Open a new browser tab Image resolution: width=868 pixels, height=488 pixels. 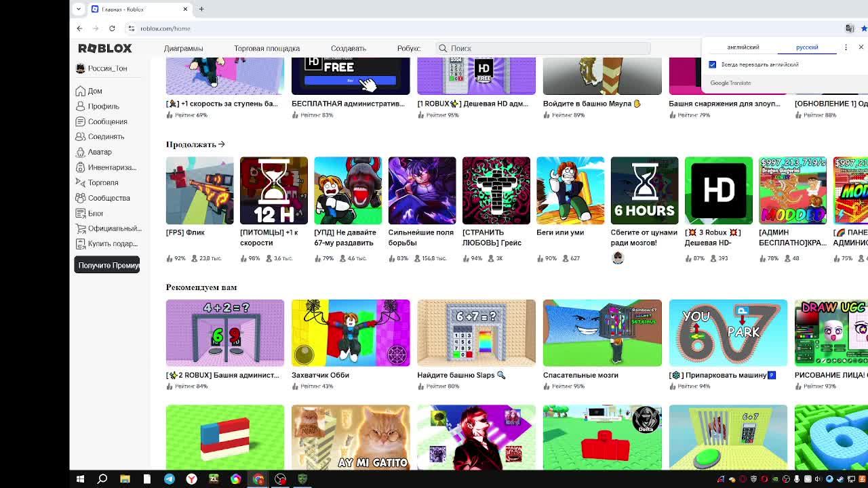tap(201, 9)
